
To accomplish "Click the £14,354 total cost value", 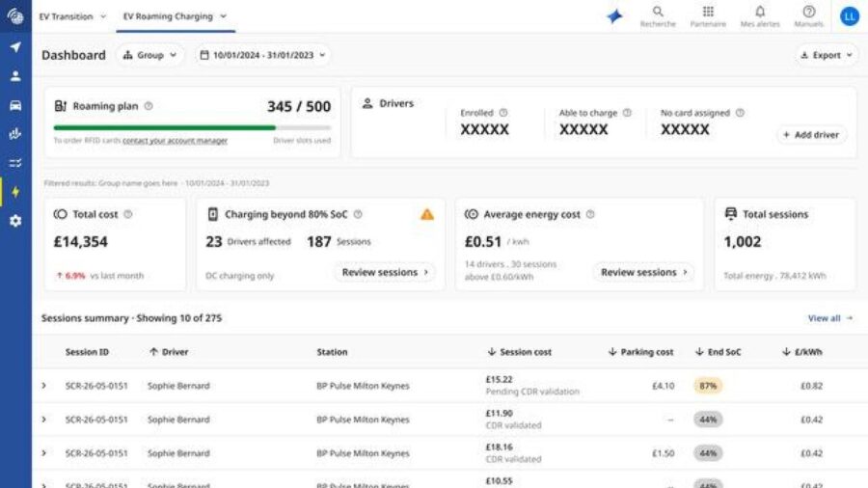I will pyautogui.click(x=81, y=242).
